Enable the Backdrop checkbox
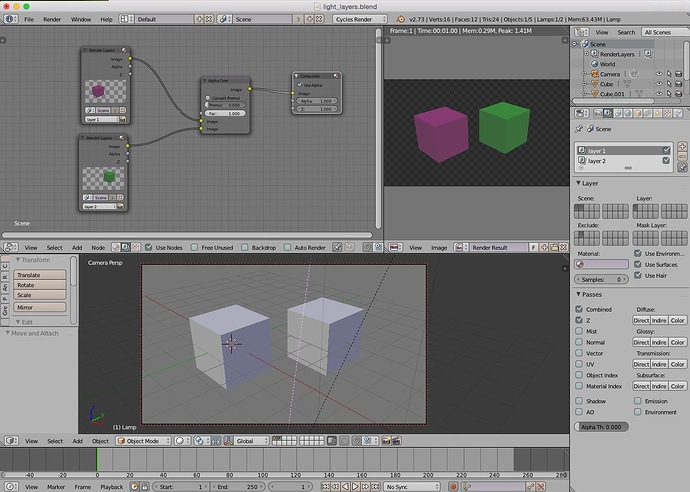The image size is (690, 492). coord(245,248)
